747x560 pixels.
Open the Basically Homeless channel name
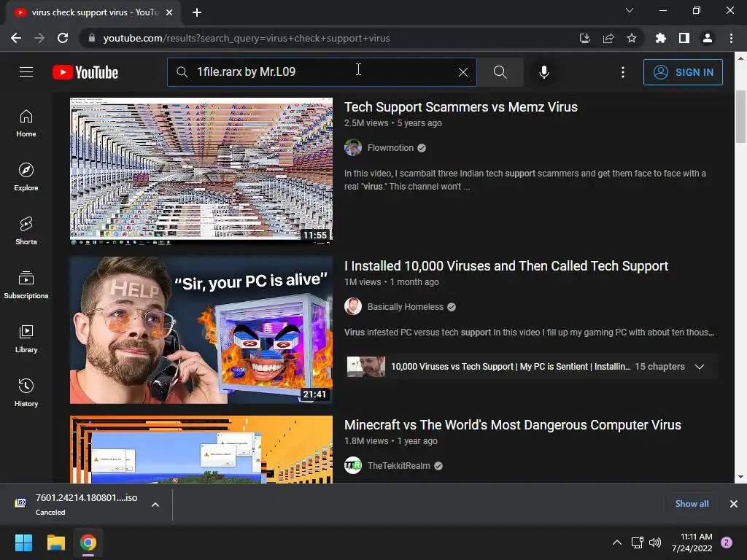pyautogui.click(x=406, y=307)
